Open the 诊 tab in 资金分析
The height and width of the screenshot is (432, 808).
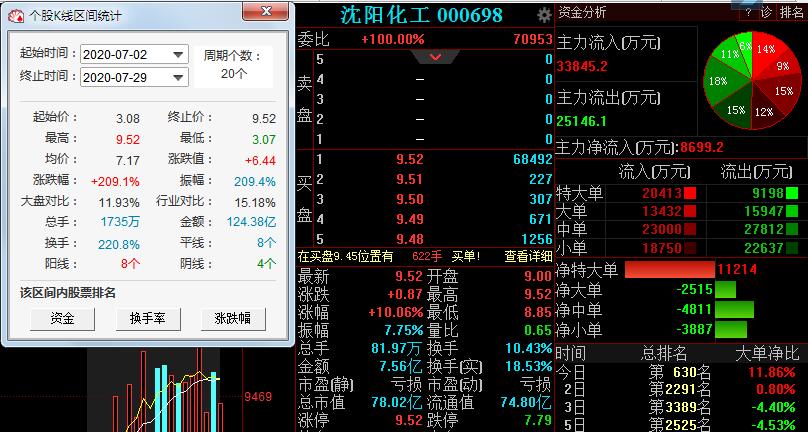(765, 12)
